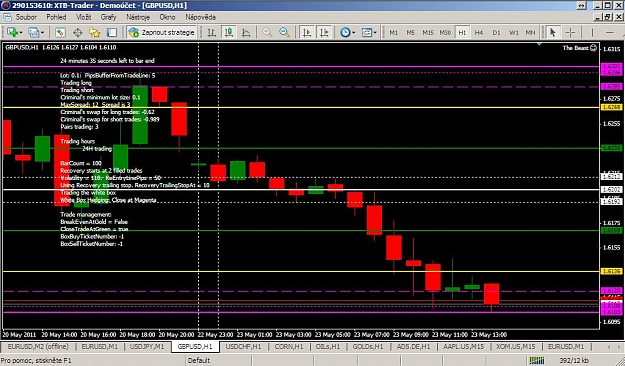Viewport: 625px width, 366px height.
Task: Switch to AAPL.US,M15 chart tab
Action: point(464,346)
